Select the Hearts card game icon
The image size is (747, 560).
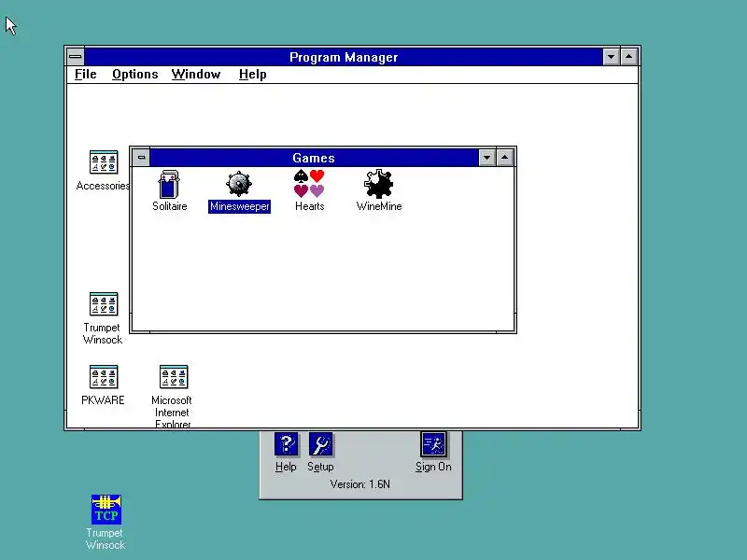[309, 183]
